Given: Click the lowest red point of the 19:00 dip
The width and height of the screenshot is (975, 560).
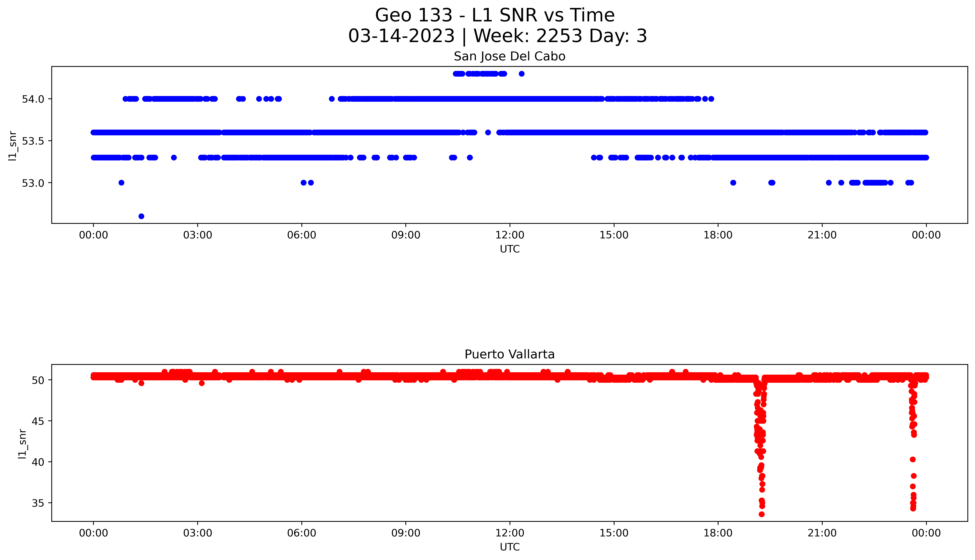Looking at the screenshot, I should pos(761,514).
